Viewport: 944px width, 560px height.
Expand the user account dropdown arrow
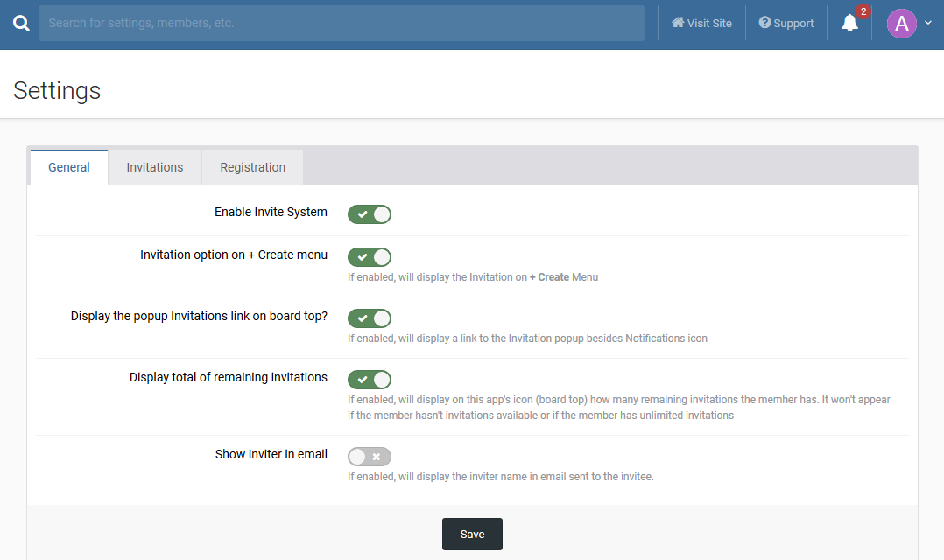pyautogui.click(x=928, y=24)
